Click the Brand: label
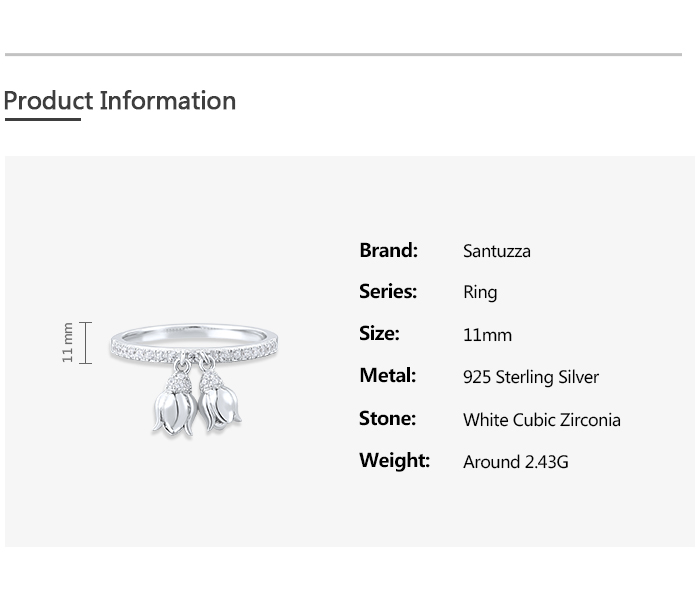700x607 pixels. pyautogui.click(x=388, y=250)
